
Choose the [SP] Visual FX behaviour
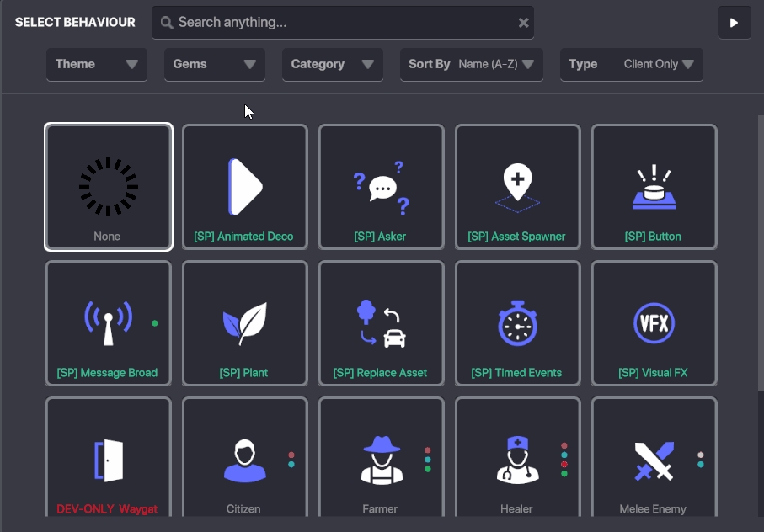point(654,323)
